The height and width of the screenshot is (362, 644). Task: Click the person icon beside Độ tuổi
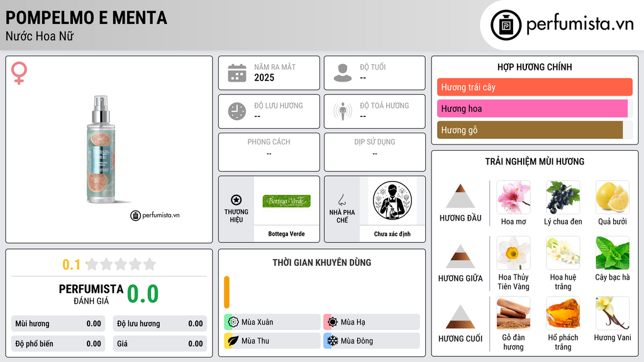pos(343,73)
